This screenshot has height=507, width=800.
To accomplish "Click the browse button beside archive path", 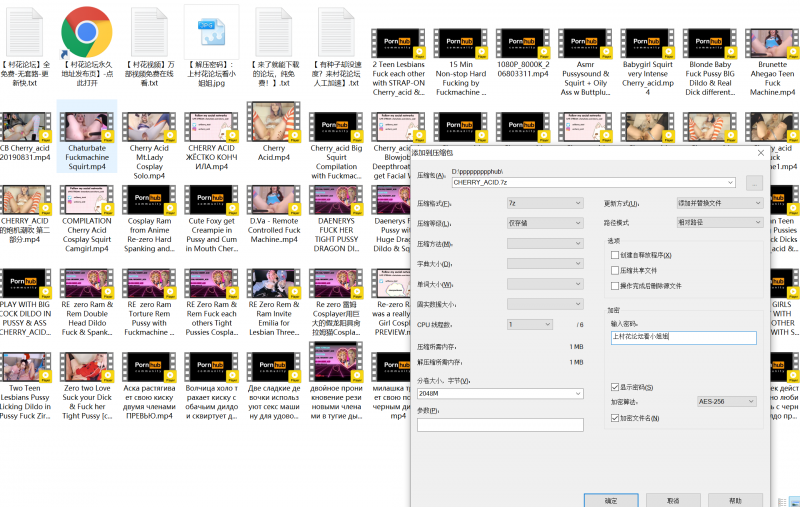I will click(x=754, y=183).
